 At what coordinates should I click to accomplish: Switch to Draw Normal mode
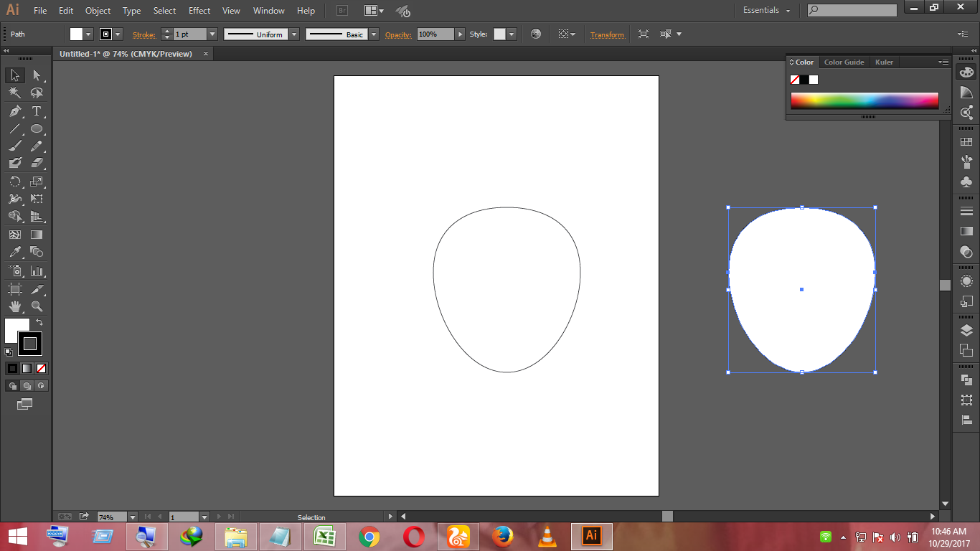12,386
